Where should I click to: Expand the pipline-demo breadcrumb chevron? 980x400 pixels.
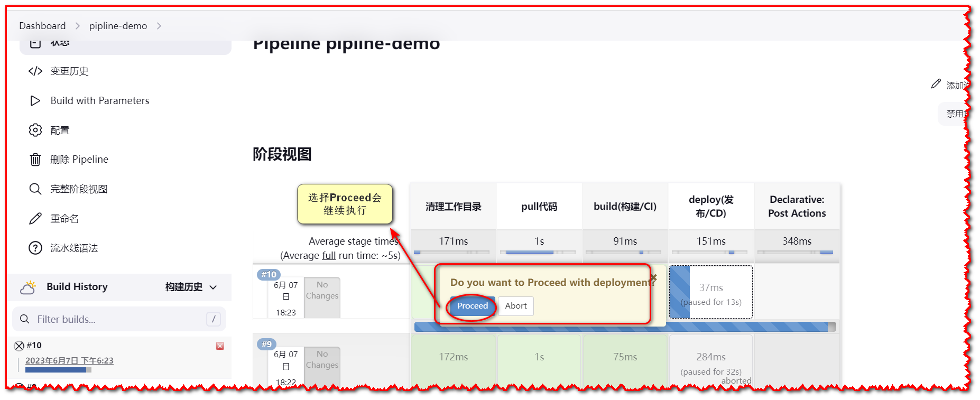tap(159, 26)
